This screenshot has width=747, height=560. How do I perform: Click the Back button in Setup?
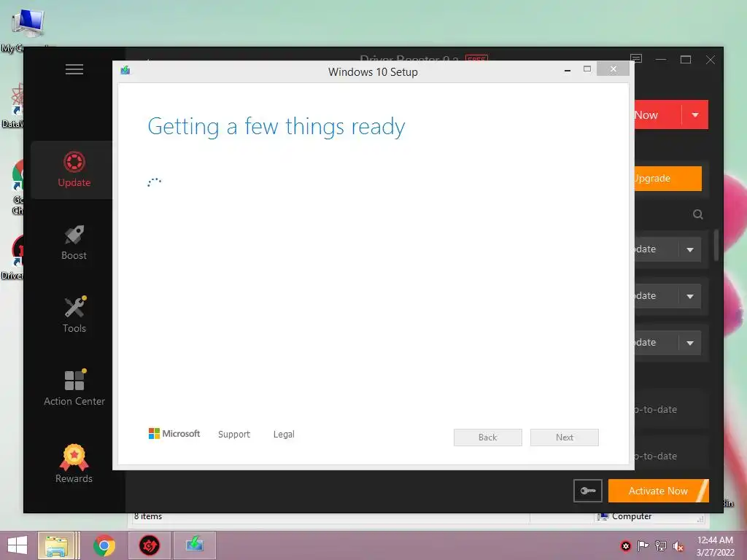pos(488,437)
